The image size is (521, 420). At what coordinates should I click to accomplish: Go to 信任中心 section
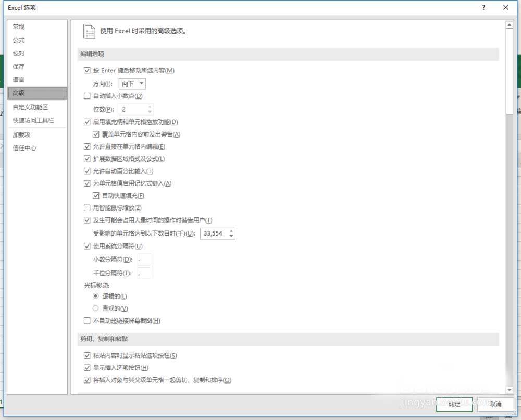tap(24, 148)
